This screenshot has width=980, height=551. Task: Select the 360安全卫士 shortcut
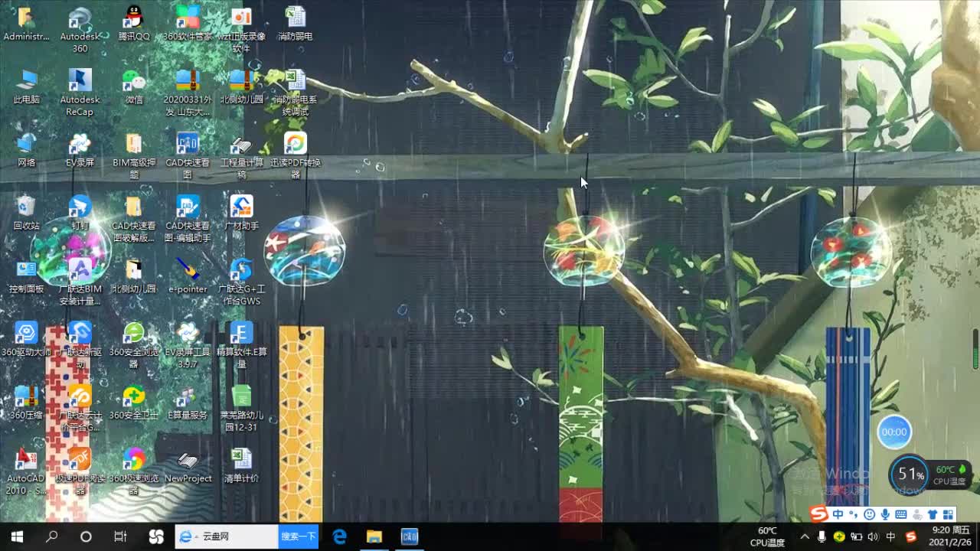134,403
